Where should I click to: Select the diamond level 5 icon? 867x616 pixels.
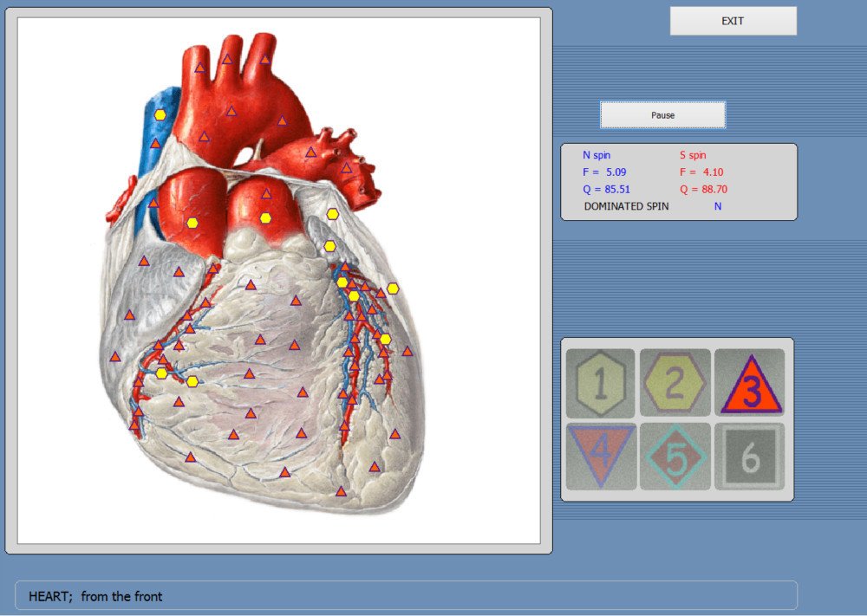pyautogui.click(x=675, y=457)
